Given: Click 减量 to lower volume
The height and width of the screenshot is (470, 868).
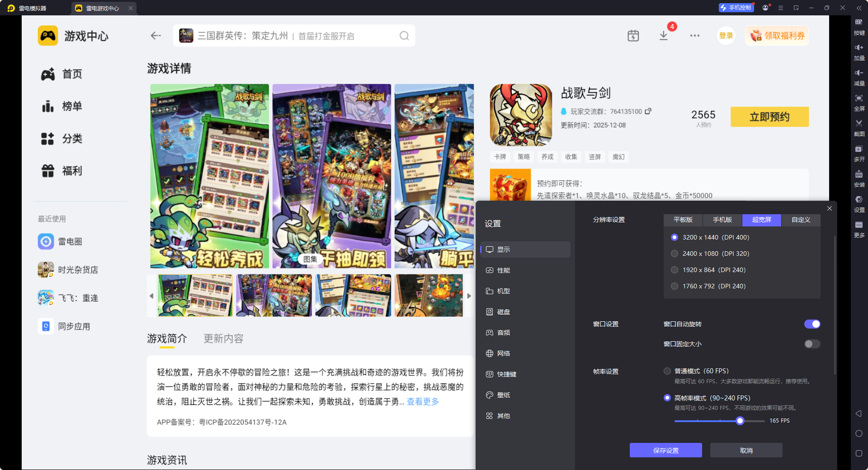Looking at the screenshot, I should click(x=859, y=78).
